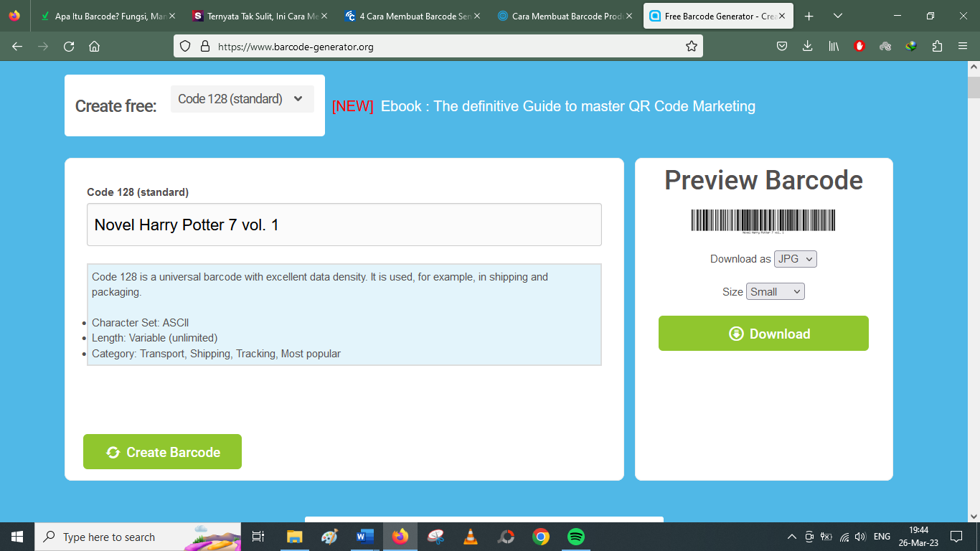
Task: Click the green 'Create Barcode' button
Action: tap(162, 452)
